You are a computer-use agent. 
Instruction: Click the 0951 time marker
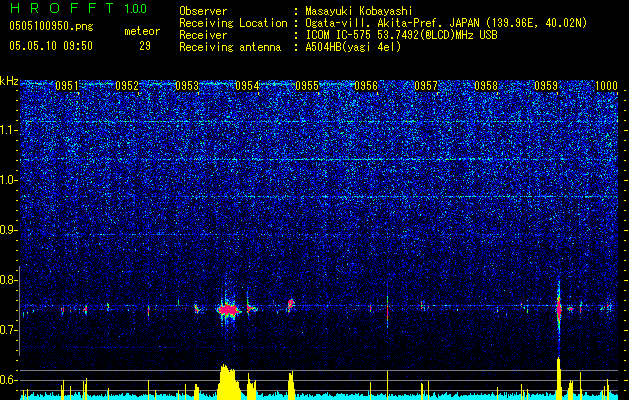[x=67, y=86]
